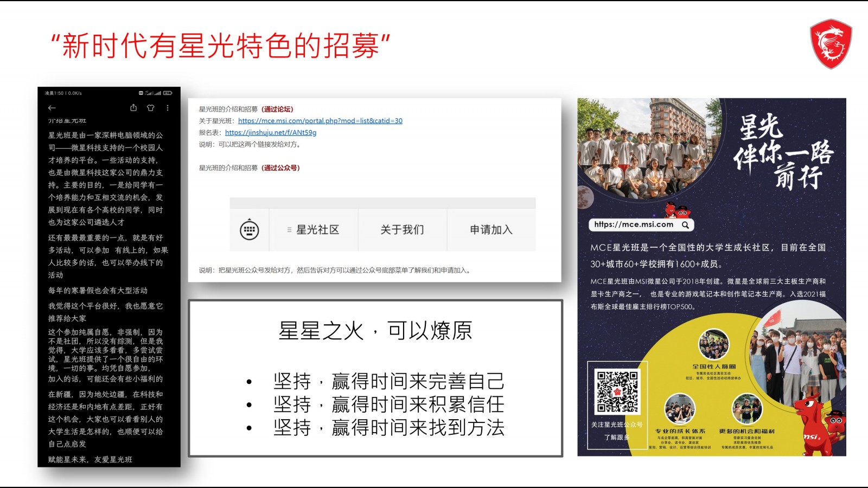
Task: Open the 关于我们 menu item
Action: pos(402,230)
